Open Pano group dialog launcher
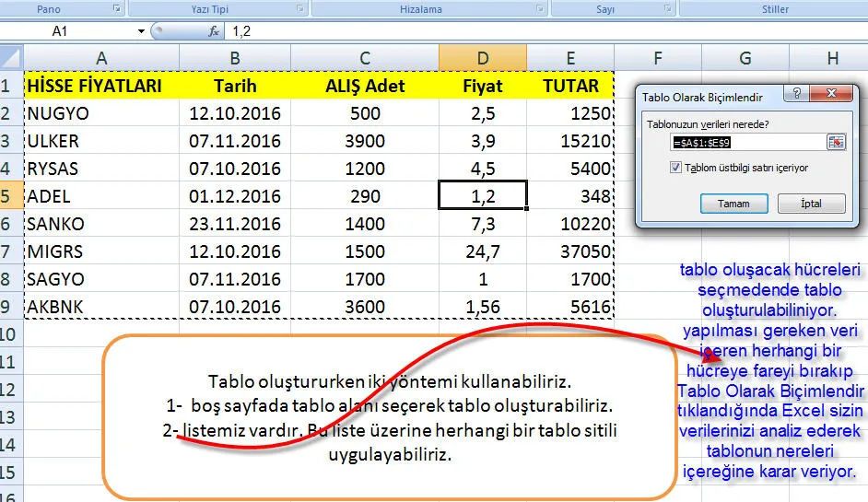This screenshot has width=868, height=502. [x=116, y=9]
